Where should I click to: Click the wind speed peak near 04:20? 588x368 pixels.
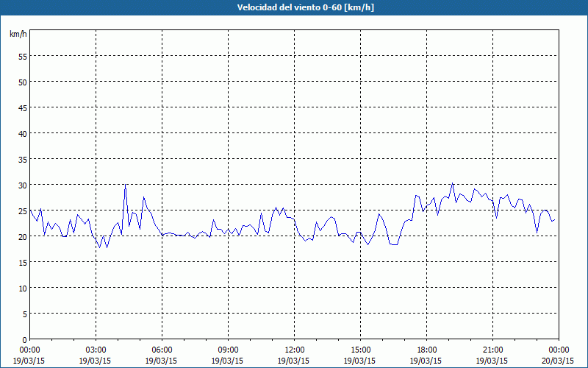pyautogui.click(x=125, y=185)
